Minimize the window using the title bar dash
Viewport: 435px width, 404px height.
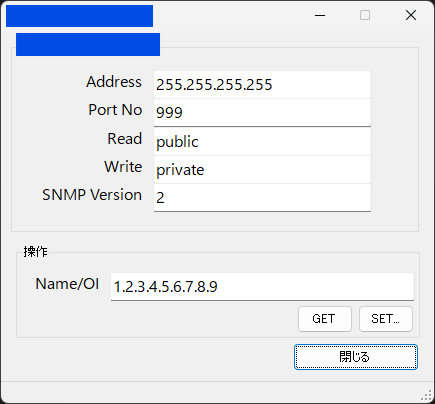click(320, 15)
